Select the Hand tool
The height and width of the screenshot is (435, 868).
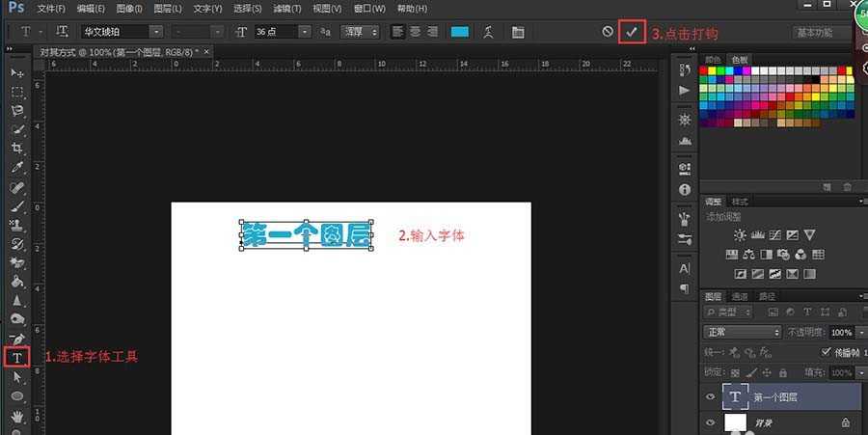(x=17, y=416)
